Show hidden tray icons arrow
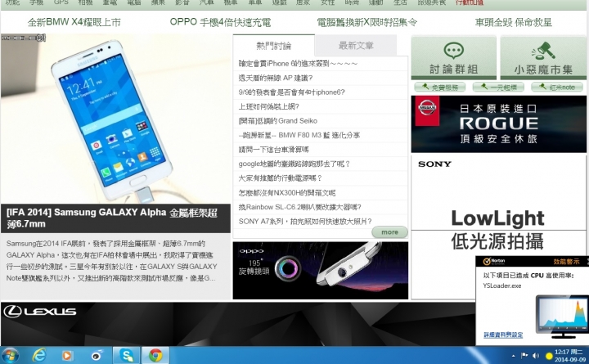 click(x=513, y=355)
